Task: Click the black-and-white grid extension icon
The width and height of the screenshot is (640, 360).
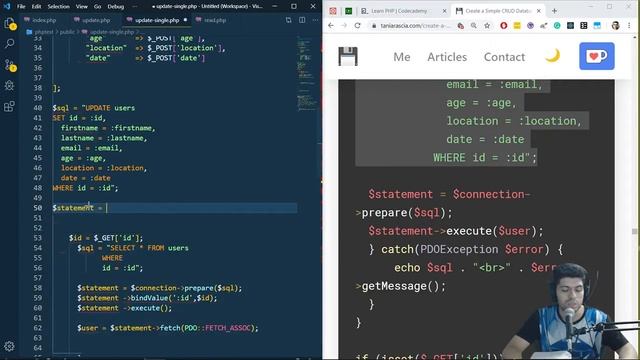Action: coord(584,25)
